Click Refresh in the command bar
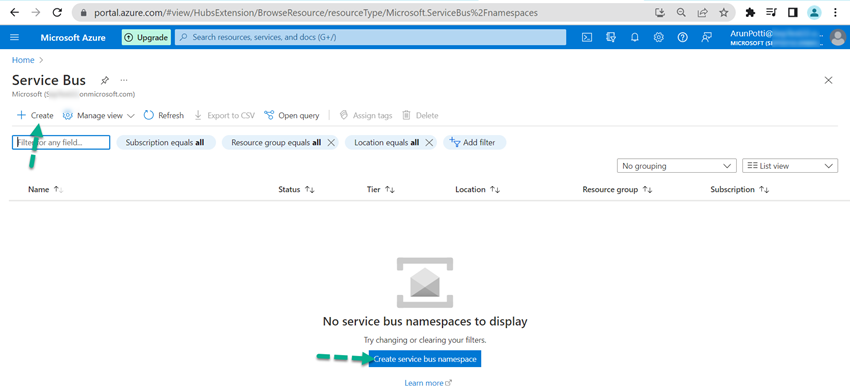 164,116
